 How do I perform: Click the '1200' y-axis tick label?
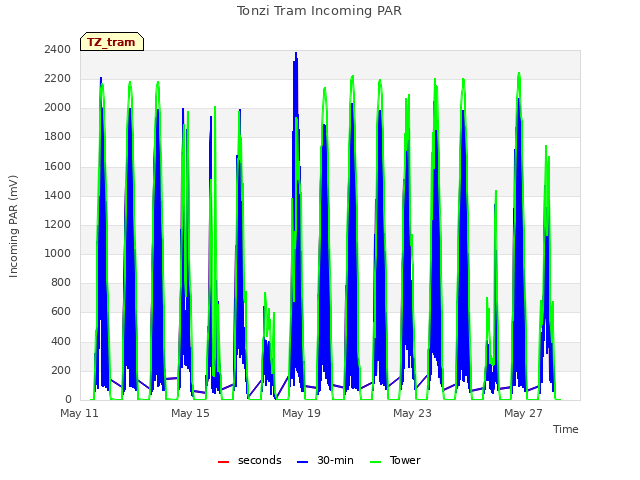pos(58,224)
